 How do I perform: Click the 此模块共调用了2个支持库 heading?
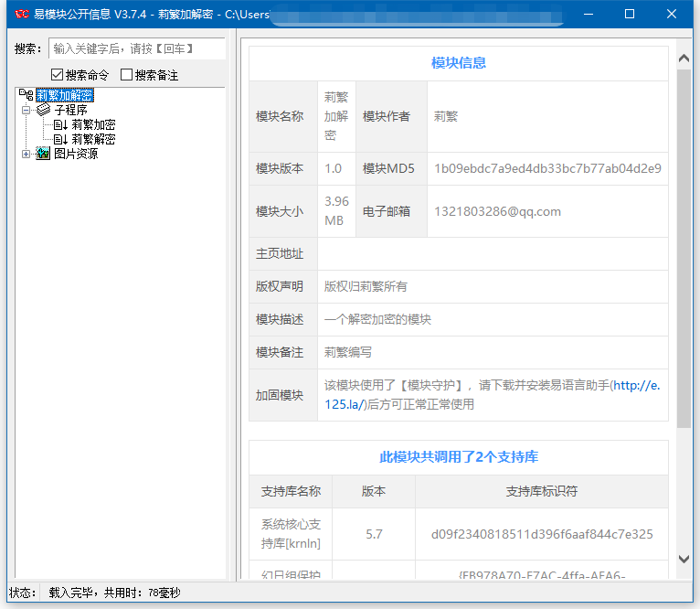click(x=459, y=457)
